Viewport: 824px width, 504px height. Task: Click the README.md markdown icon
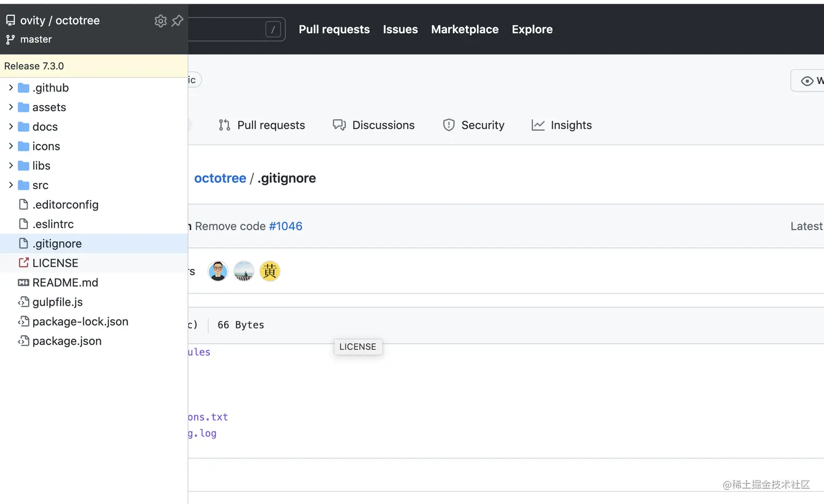pyautogui.click(x=23, y=282)
